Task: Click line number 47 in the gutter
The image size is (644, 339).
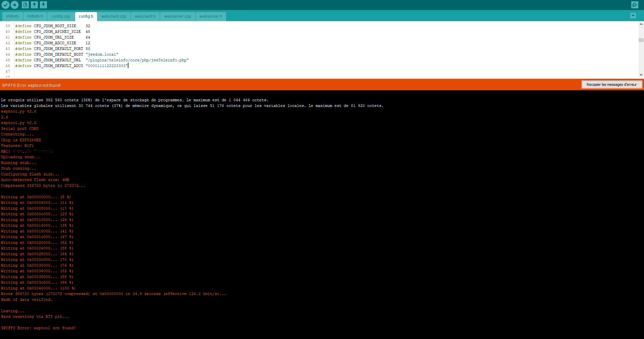Action: pos(8,71)
